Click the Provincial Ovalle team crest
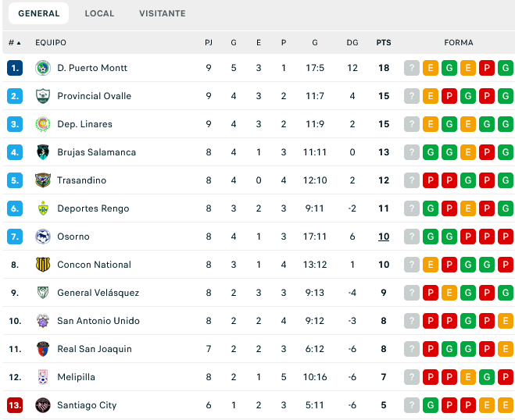This screenshot has height=420, width=515. pos(43,96)
